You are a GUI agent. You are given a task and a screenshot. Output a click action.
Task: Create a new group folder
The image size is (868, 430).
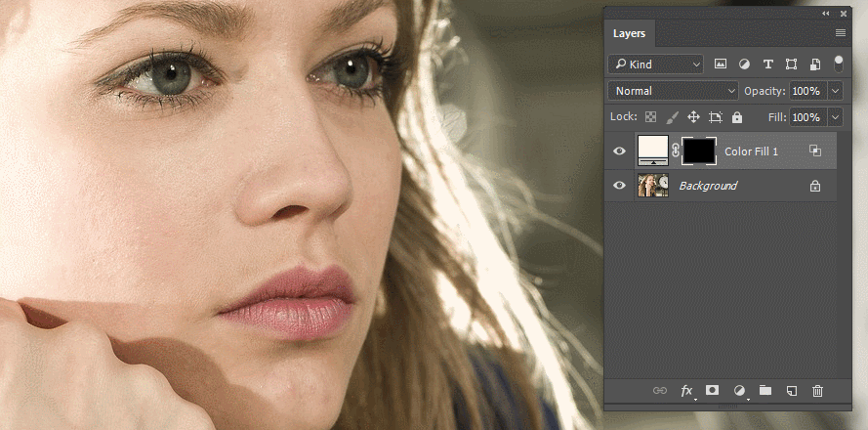click(x=765, y=390)
